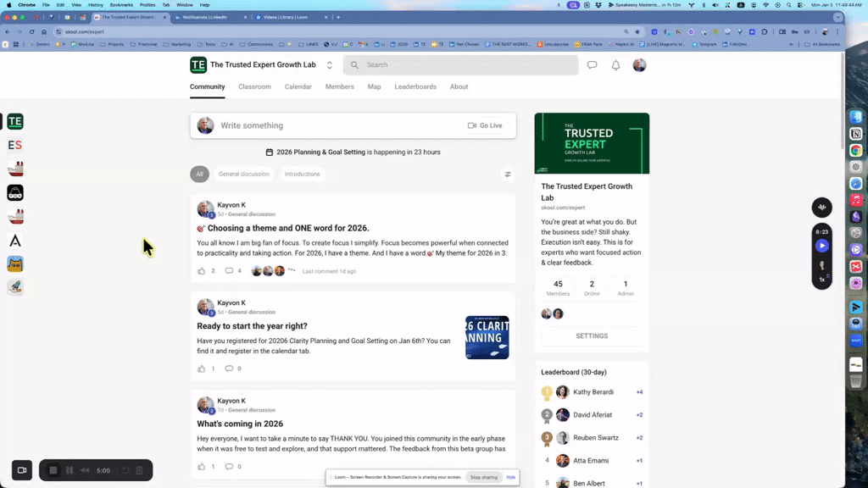The width and height of the screenshot is (868, 488).
Task: Click Go Live button
Action: click(x=485, y=125)
